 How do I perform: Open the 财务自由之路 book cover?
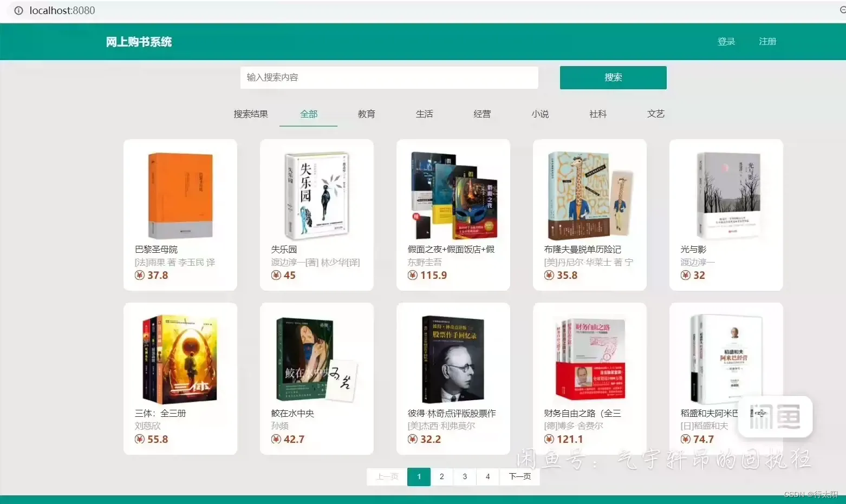590,359
